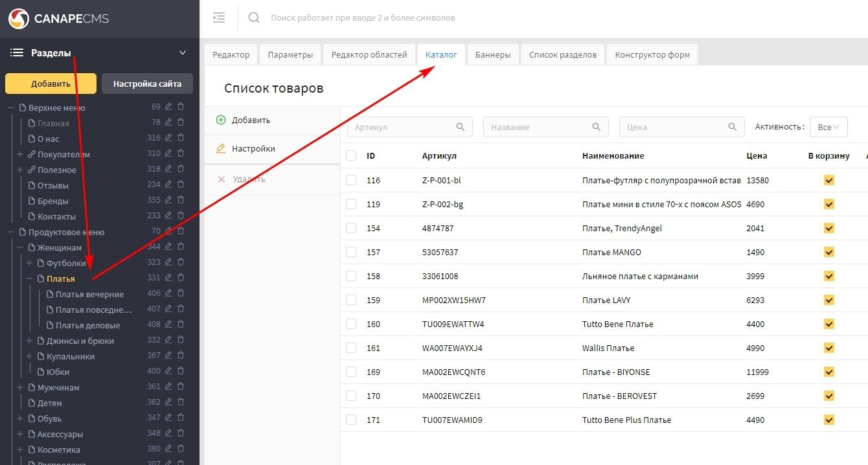Screen dimensions: 868x465
Task: Tick the checkbox for product ID 116
Action: (x=351, y=180)
